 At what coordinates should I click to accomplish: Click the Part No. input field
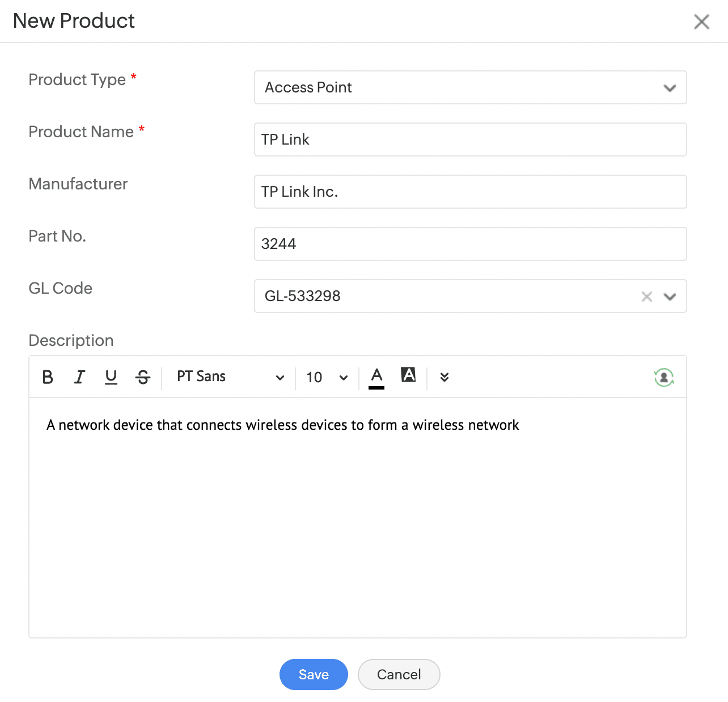[x=470, y=244]
